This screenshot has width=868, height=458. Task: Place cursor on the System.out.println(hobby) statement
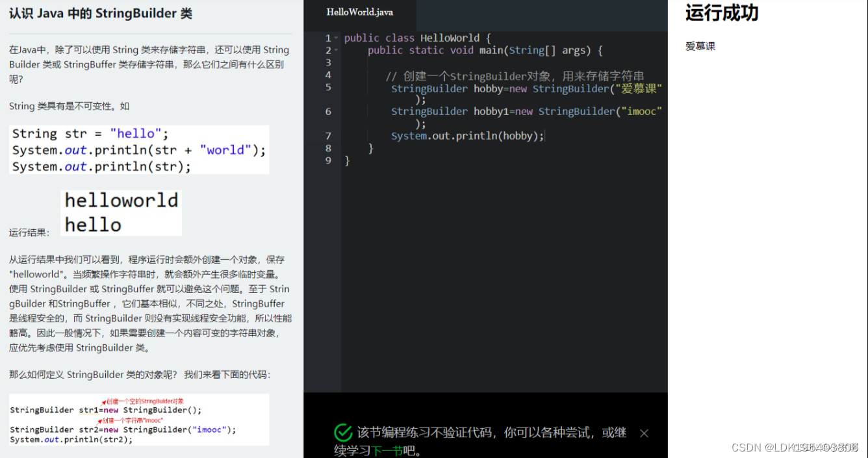[x=468, y=135]
